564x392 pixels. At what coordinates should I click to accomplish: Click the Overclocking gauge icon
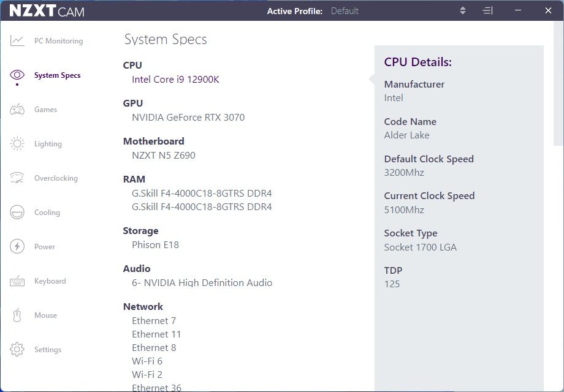coord(17,178)
